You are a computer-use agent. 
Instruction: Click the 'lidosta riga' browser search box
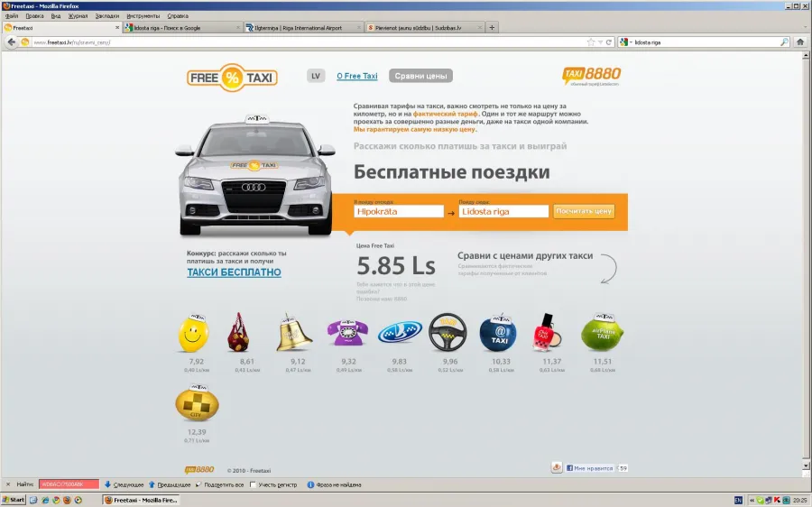(x=705, y=41)
